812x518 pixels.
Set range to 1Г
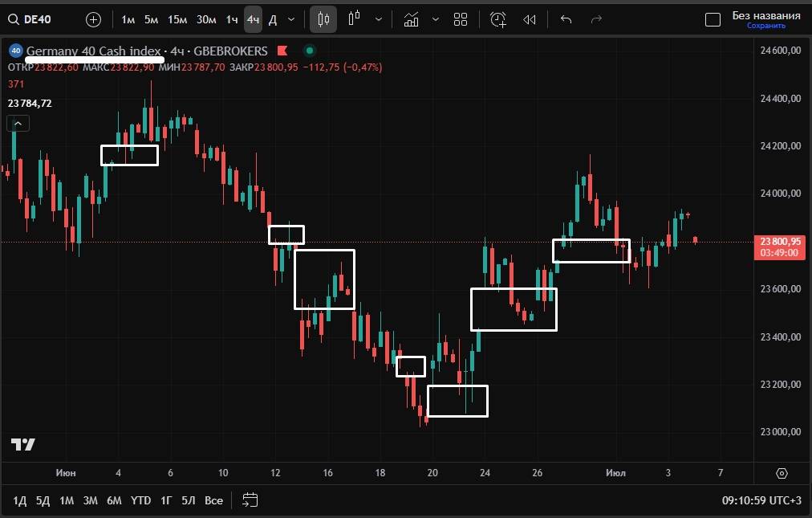coord(166,500)
